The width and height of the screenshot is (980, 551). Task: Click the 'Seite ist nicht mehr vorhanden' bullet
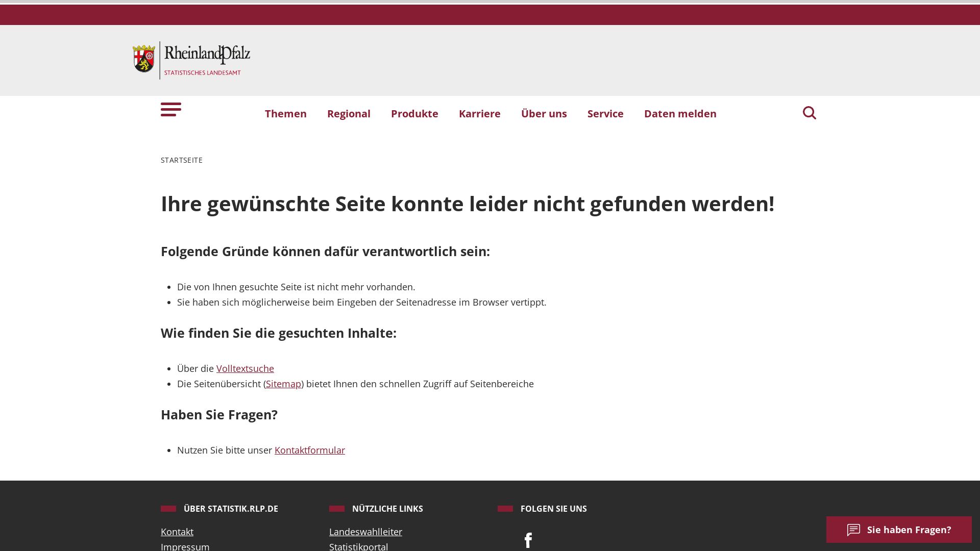tap(296, 287)
